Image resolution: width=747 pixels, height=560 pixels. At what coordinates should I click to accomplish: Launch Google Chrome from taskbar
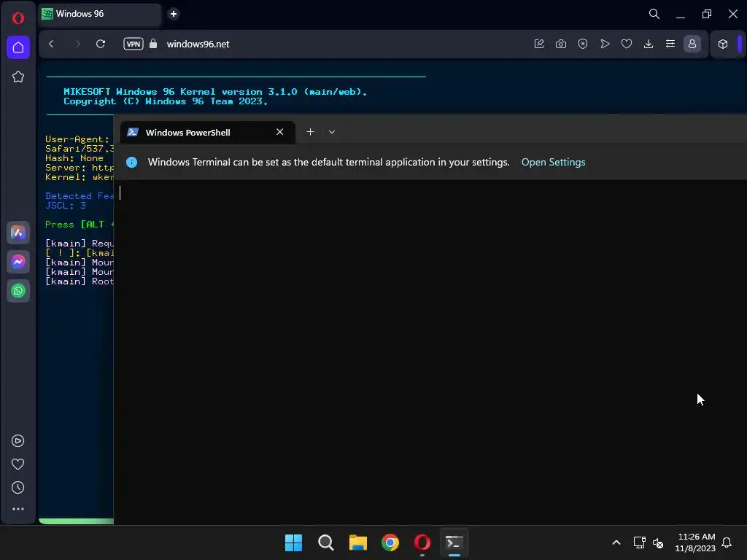[x=390, y=542]
